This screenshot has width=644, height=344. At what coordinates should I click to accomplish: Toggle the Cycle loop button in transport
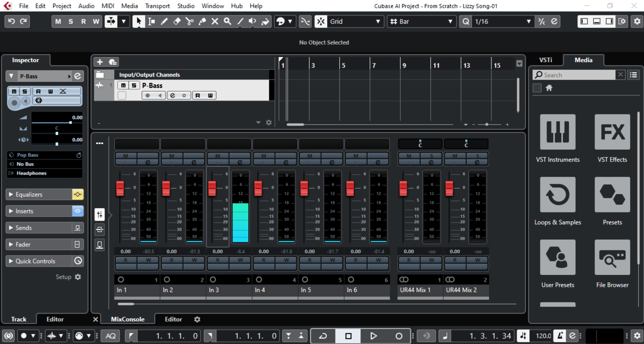pyautogui.click(x=323, y=336)
